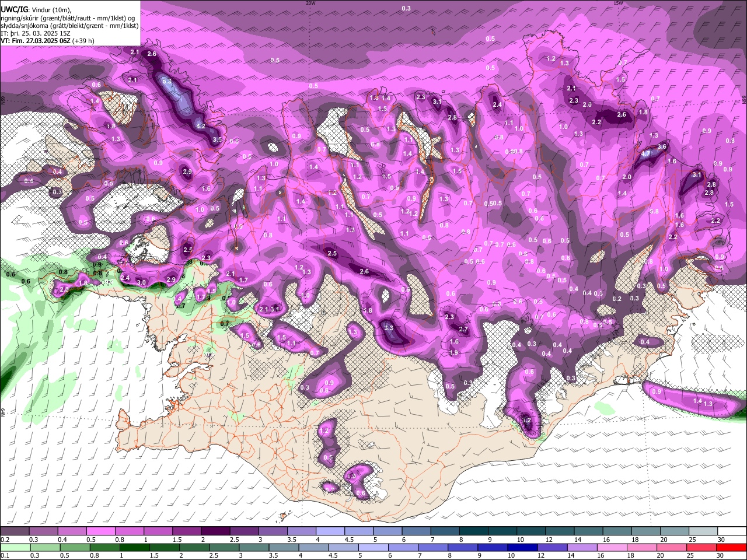This screenshot has height=560, width=747.
Task: Click the 4.2 value on the map
Action: [x=201, y=126]
